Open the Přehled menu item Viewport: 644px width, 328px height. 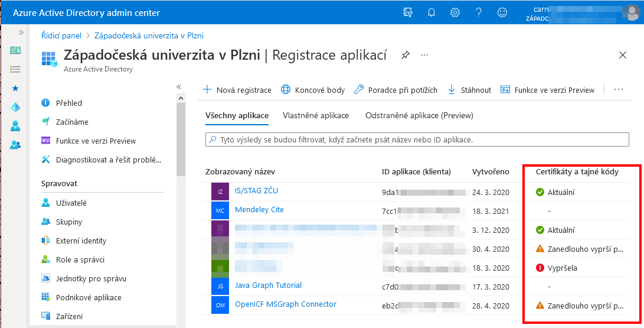69,103
